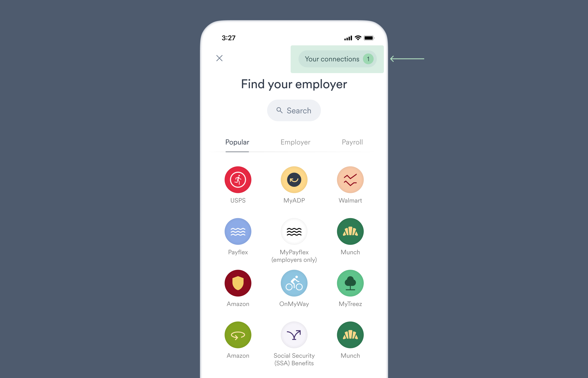The height and width of the screenshot is (378, 588).
Task: Select the Walmart employer icon
Action: click(351, 179)
